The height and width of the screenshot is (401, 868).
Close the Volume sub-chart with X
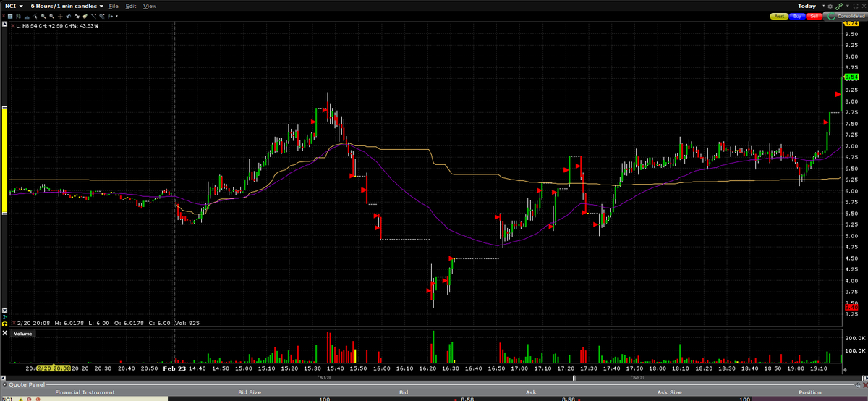point(4,333)
